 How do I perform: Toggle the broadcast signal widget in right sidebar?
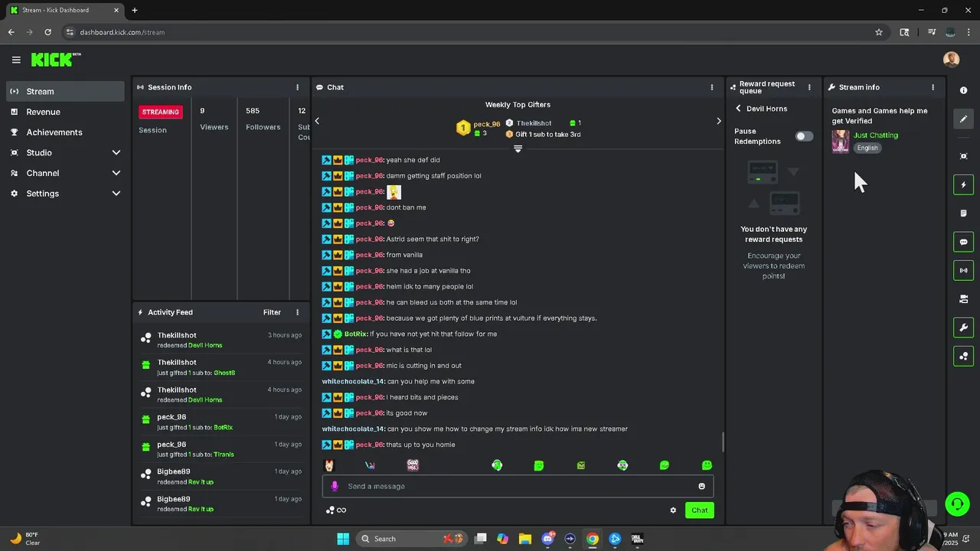coord(963,270)
